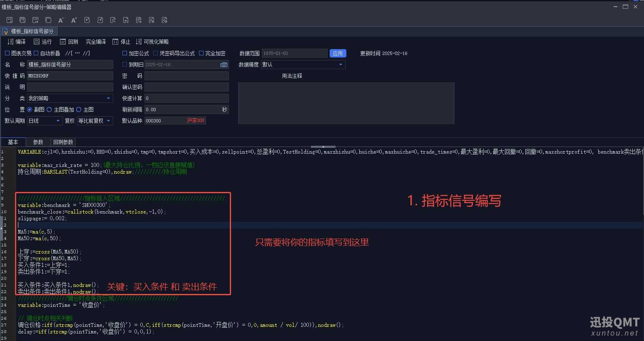The width and height of the screenshot is (644, 341).
Task: Click the 快捷码 field MBZBXHBF
Action: 70,76
